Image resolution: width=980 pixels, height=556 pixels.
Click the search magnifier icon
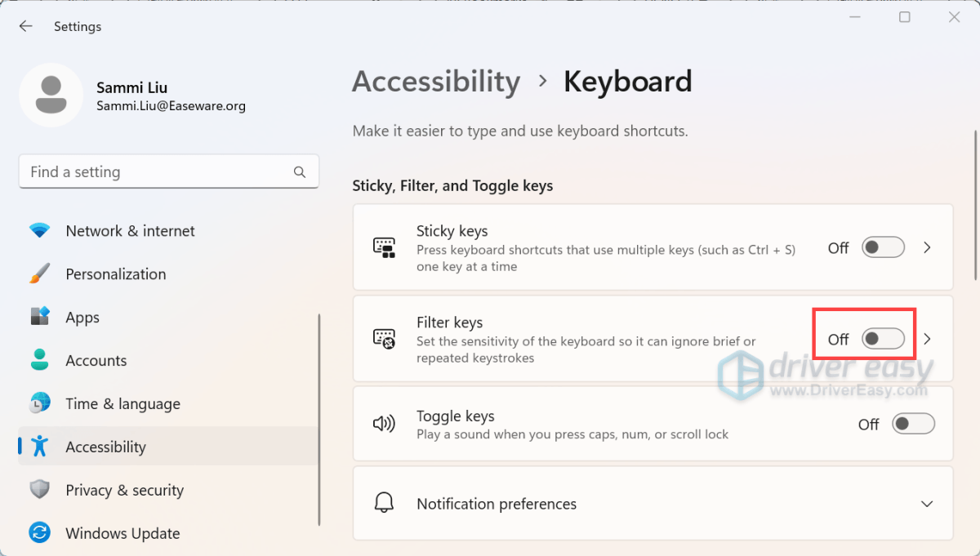[x=300, y=172]
